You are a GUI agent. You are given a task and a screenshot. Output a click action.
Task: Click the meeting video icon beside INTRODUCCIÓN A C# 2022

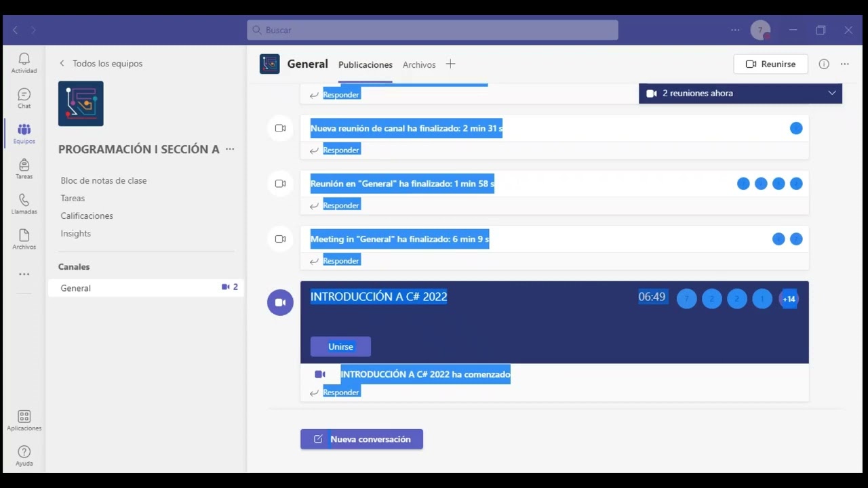[280, 302]
